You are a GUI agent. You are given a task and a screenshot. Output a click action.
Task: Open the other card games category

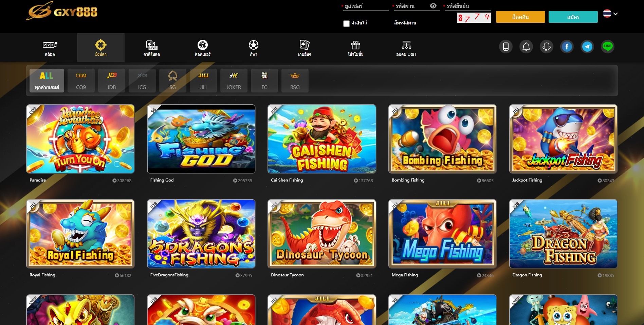(x=305, y=48)
